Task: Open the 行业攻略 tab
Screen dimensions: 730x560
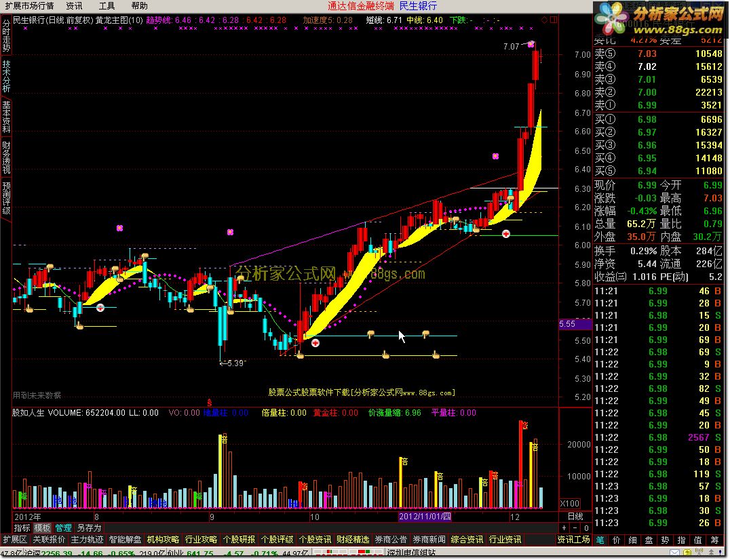Action: 201,540
